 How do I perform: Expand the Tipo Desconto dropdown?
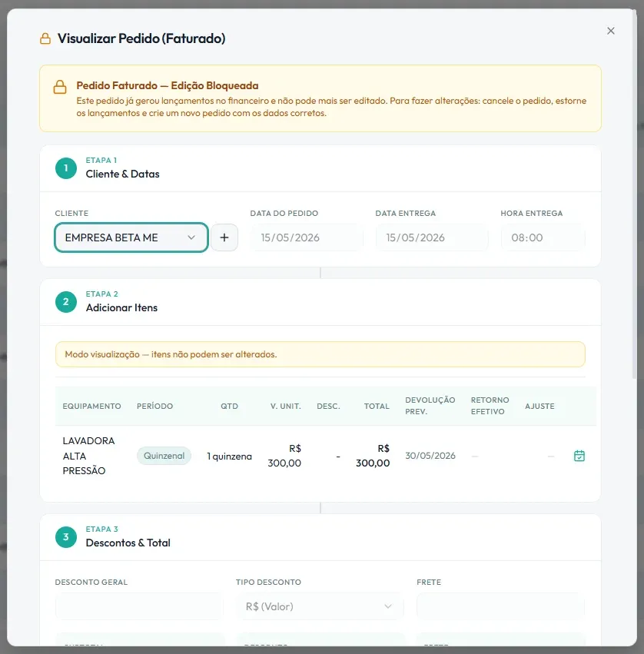coord(320,606)
